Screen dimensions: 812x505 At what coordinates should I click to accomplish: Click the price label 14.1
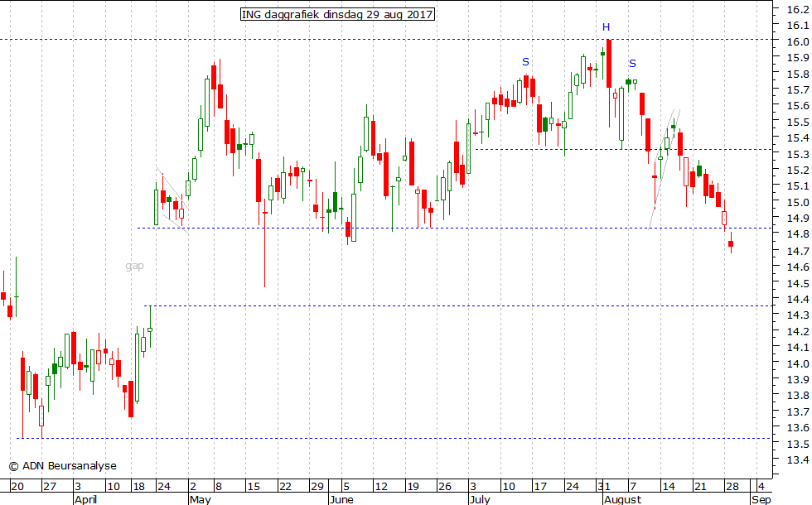[798, 347]
